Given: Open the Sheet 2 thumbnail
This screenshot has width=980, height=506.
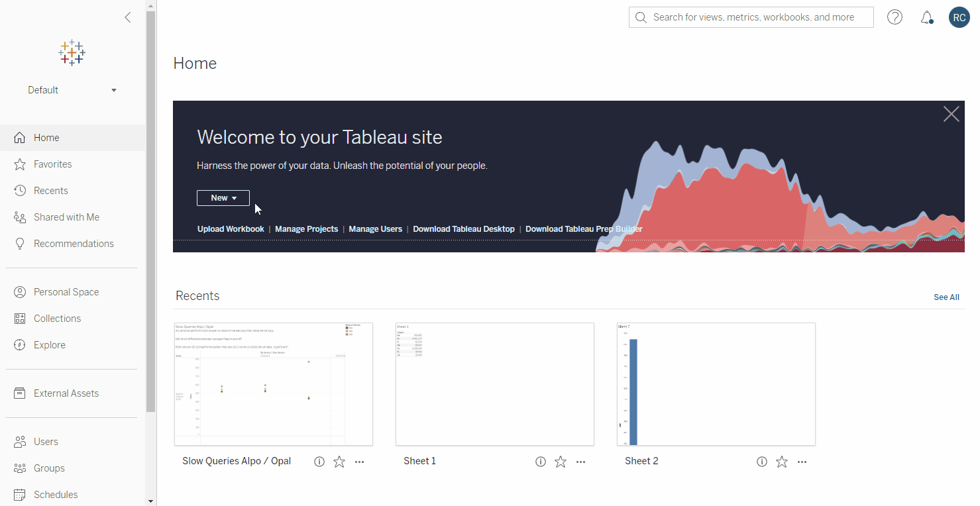Looking at the screenshot, I should [716, 384].
